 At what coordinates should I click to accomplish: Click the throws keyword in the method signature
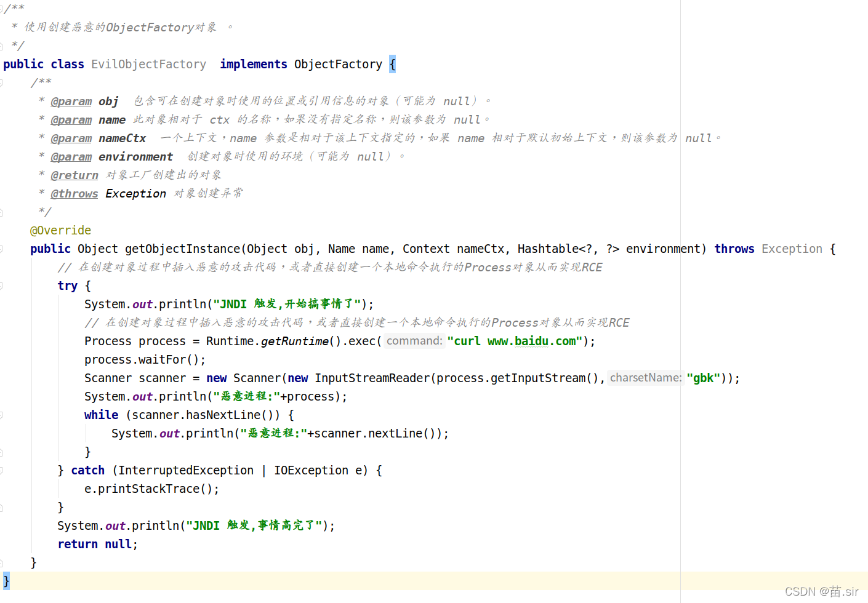pos(734,249)
